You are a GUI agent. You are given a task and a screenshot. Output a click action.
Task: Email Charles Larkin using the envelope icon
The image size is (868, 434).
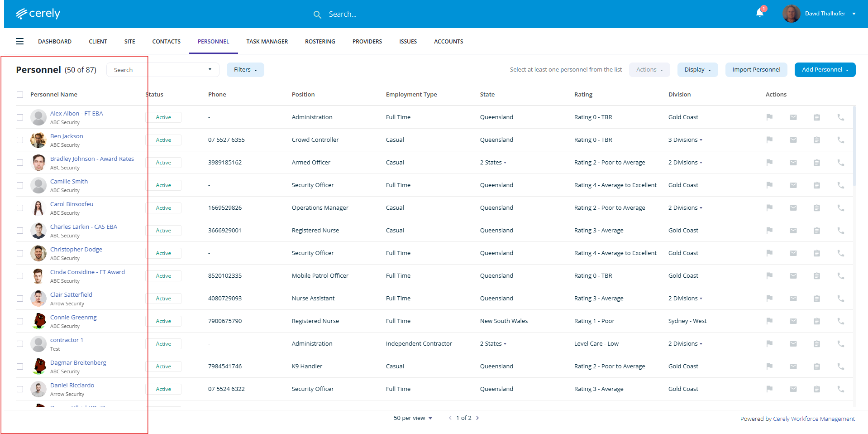click(793, 231)
